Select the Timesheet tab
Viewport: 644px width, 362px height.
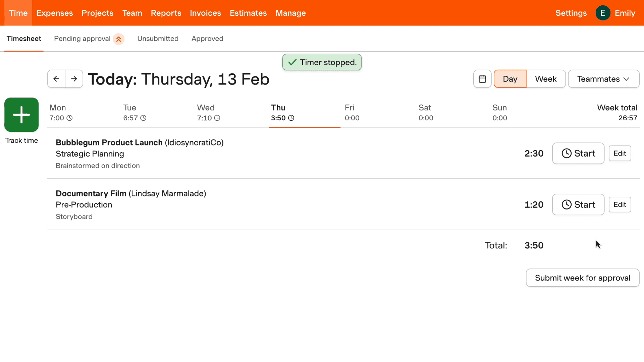(x=24, y=39)
